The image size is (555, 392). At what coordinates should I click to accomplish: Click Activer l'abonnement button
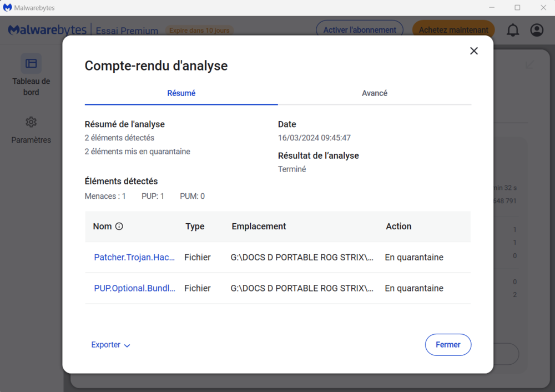(359, 30)
